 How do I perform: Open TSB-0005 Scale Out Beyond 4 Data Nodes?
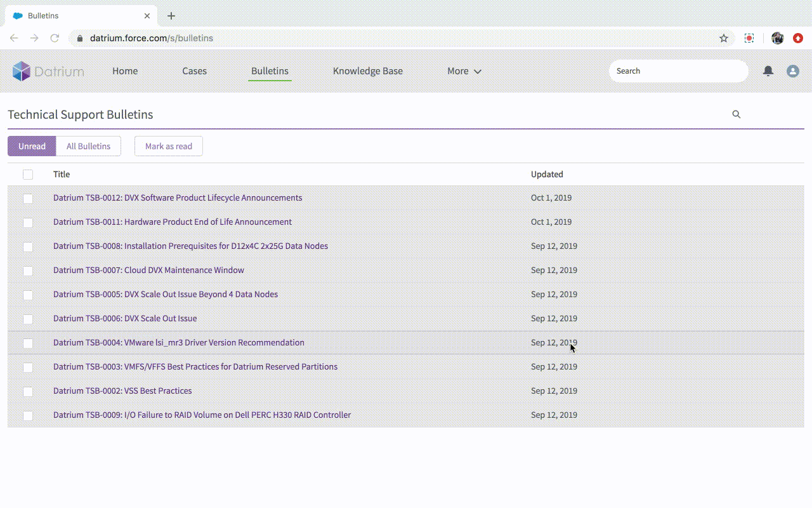pyautogui.click(x=166, y=294)
